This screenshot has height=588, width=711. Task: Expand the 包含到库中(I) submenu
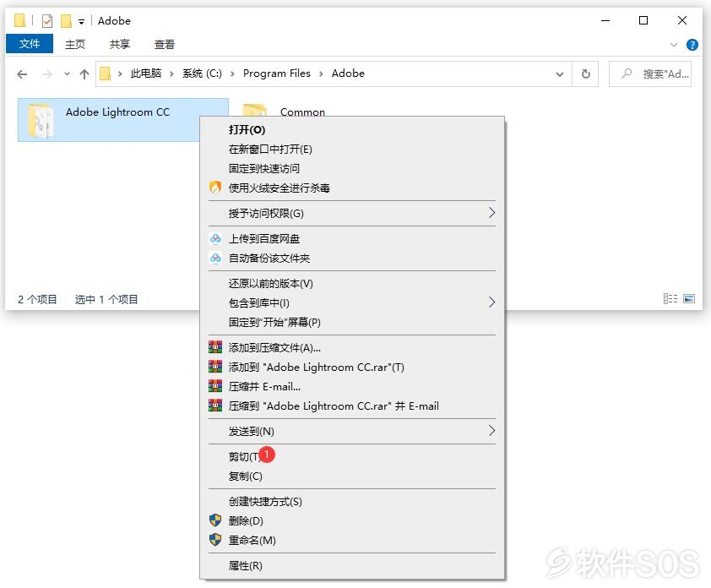pos(491,302)
